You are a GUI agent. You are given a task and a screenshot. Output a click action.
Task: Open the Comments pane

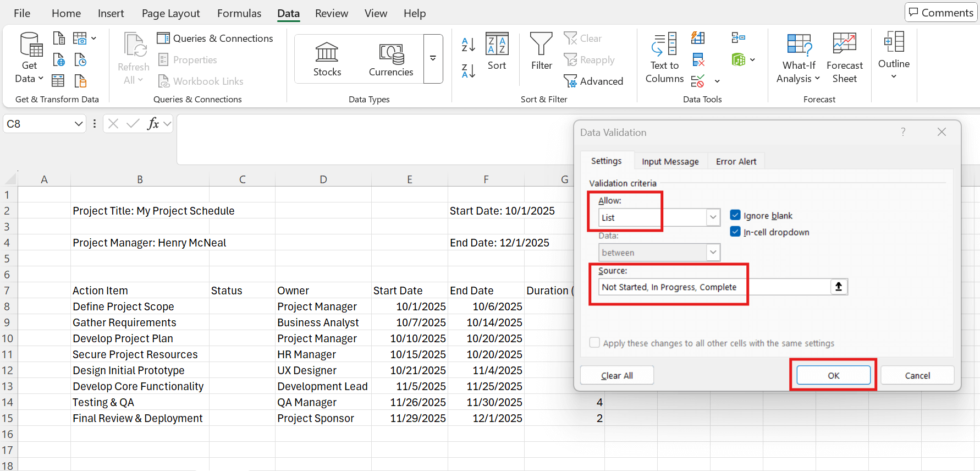941,12
